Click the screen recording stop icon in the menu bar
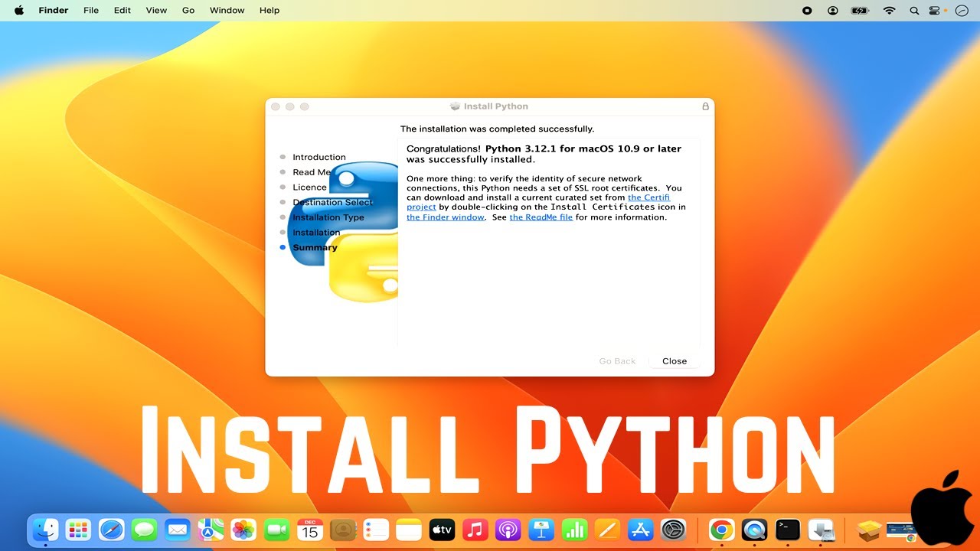980x551 pixels. (807, 11)
